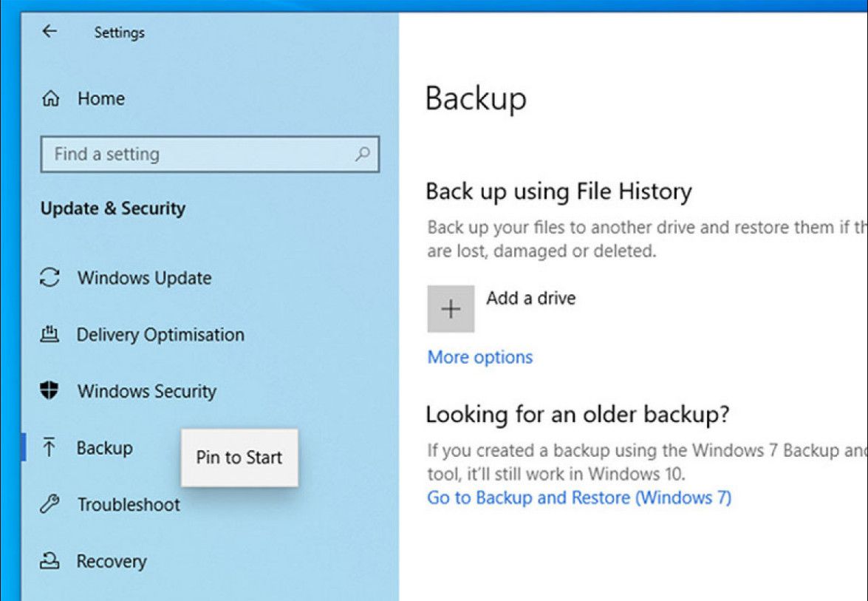This screenshot has width=868, height=601.
Task: Open the Troubleshoot section
Action: coord(129,504)
